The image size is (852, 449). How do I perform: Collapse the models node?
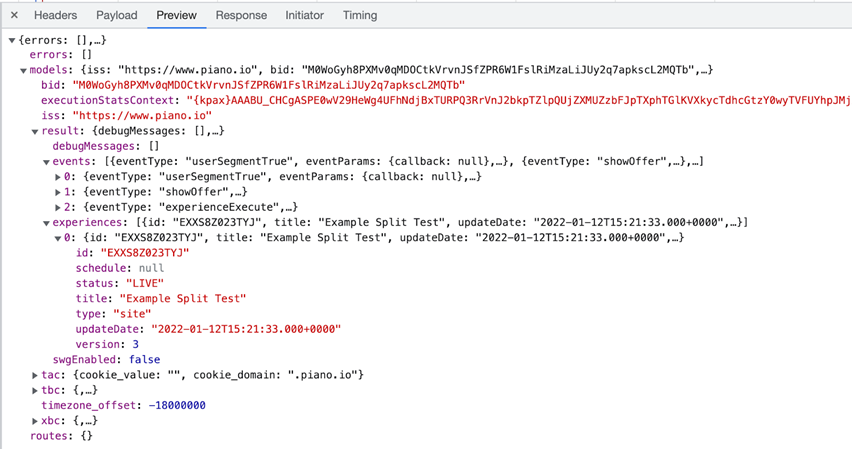click(23, 70)
